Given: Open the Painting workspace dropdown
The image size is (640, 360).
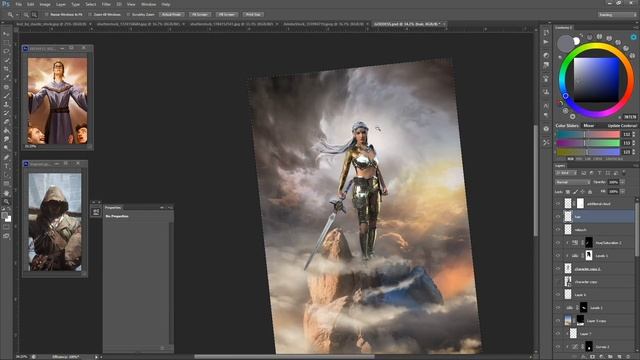Looking at the screenshot, I should 617,15.
